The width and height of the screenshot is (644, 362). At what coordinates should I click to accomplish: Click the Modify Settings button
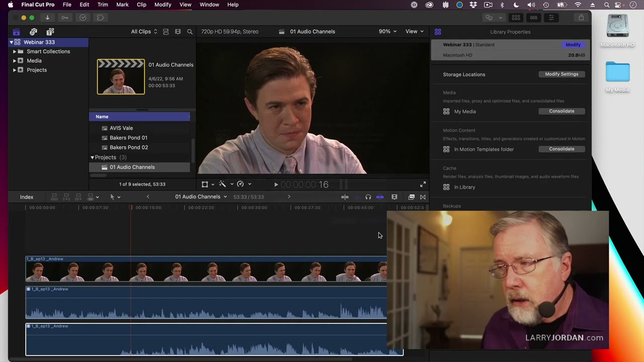coord(561,74)
